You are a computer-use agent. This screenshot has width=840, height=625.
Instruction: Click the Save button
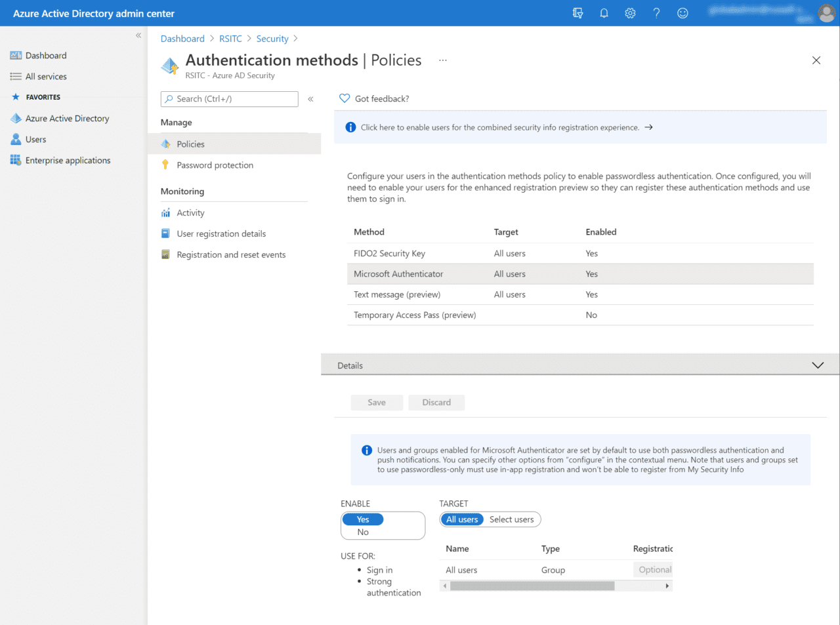click(x=377, y=403)
